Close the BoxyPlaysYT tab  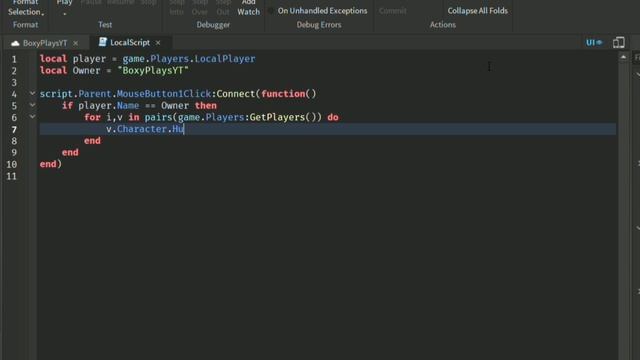[x=76, y=43]
